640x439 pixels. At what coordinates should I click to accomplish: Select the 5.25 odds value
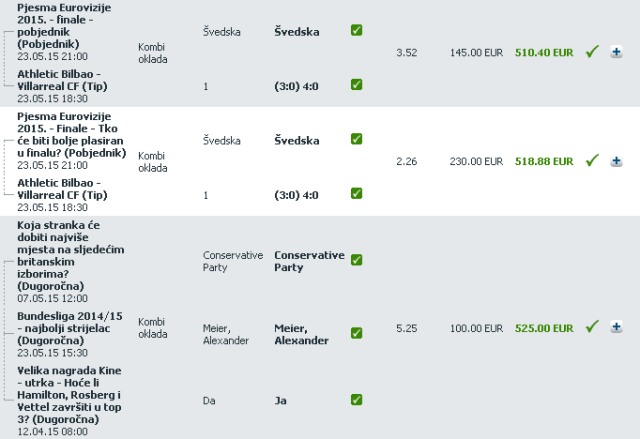pyautogui.click(x=407, y=328)
